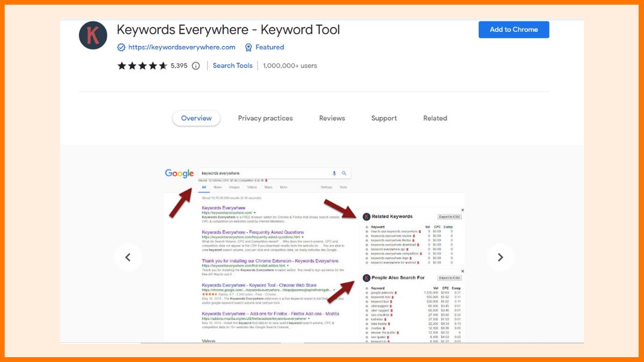Click the magnifier search icon in Google box

(345, 173)
